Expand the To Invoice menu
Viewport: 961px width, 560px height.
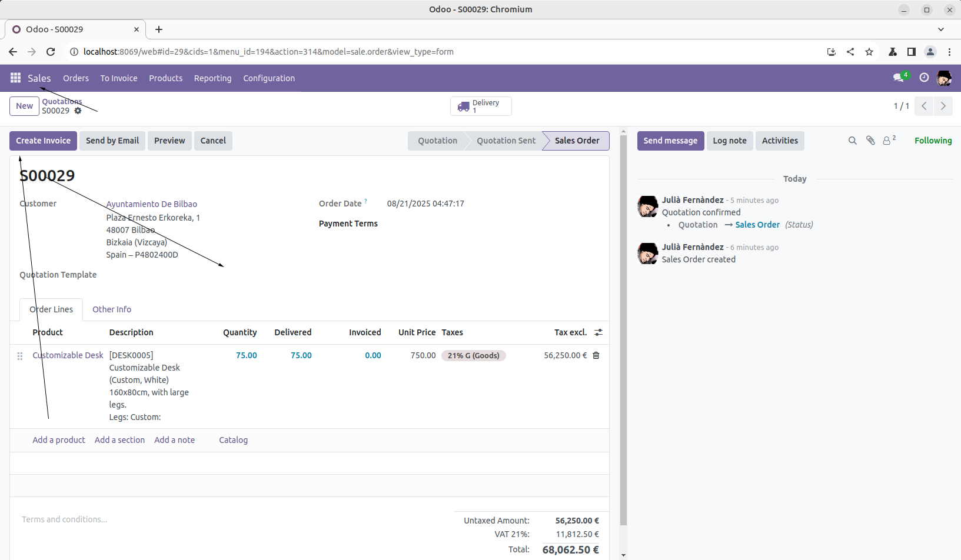click(x=119, y=78)
